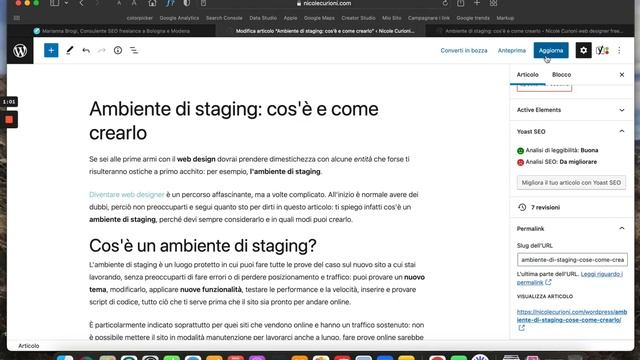The height and width of the screenshot is (360, 640).
Task: Add a new Safari tab
Action: pyautogui.click(x=477, y=3)
